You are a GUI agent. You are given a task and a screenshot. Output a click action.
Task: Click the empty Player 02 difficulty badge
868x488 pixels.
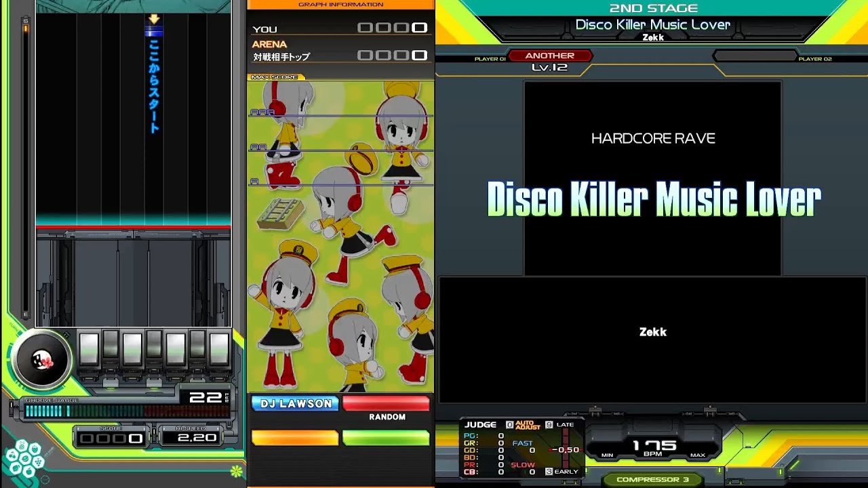click(755, 56)
